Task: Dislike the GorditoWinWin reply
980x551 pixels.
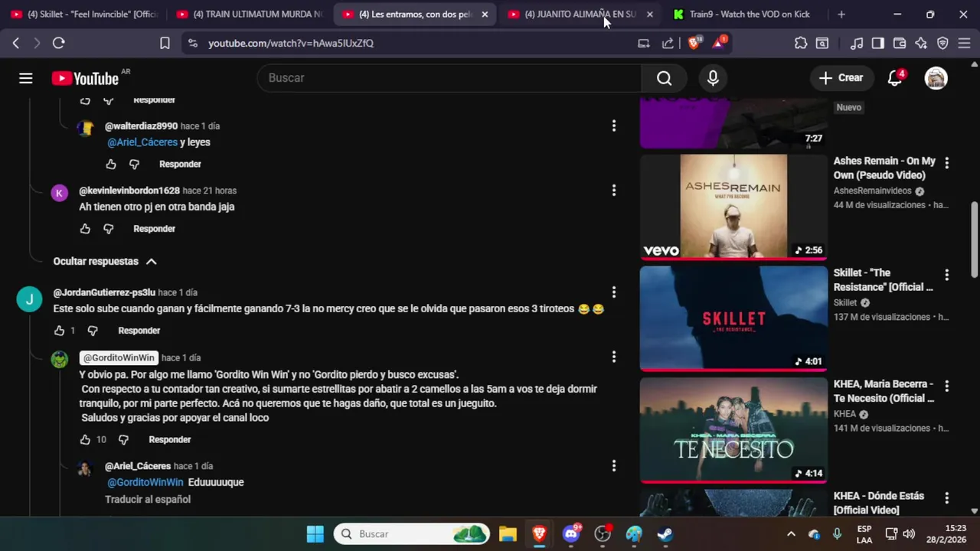Action: click(123, 440)
